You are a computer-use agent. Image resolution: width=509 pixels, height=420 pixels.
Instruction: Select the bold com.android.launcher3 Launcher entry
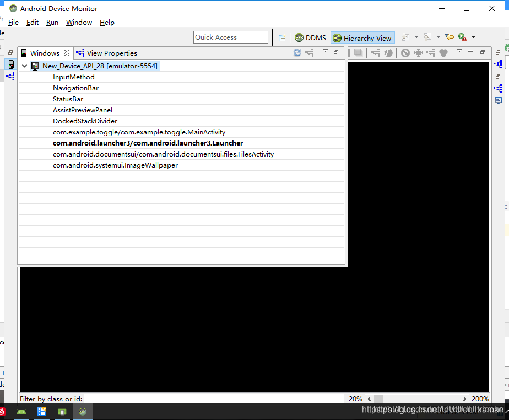(x=148, y=143)
